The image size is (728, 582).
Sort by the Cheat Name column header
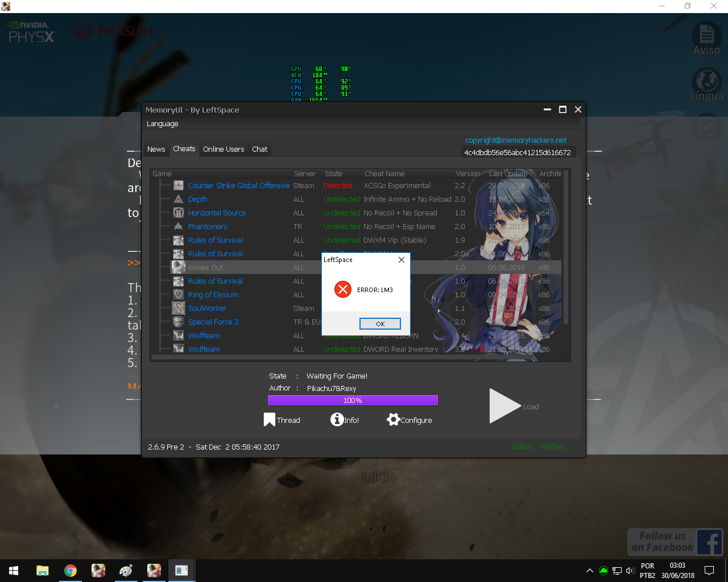tap(384, 174)
